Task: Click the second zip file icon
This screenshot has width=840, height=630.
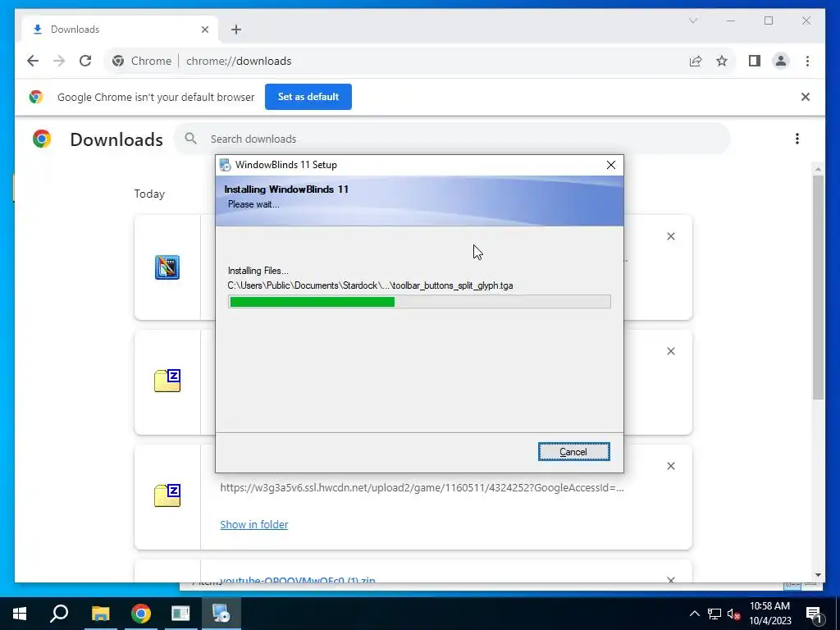Action: point(167,495)
